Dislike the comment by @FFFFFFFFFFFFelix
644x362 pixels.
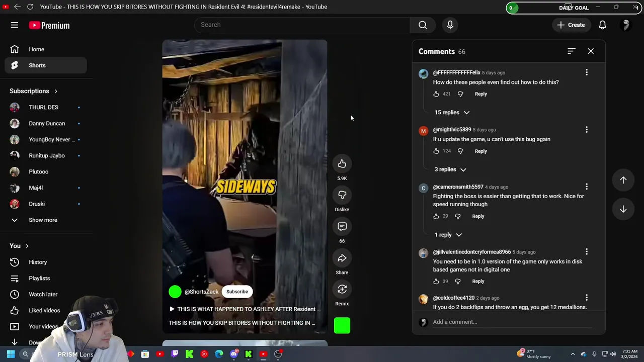click(x=460, y=94)
